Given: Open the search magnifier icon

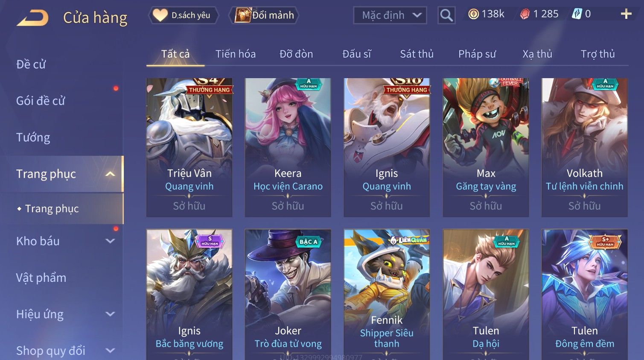Looking at the screenshot, I should (x=446, y=15).
